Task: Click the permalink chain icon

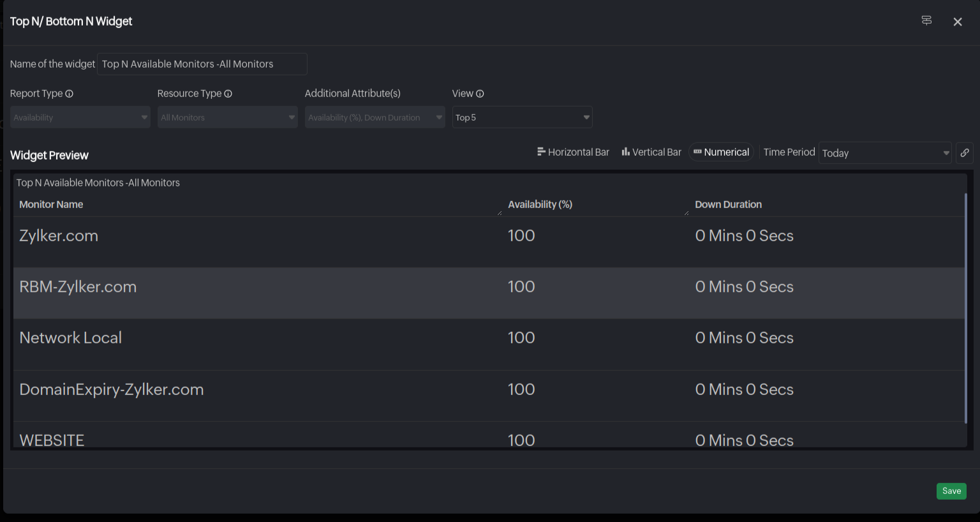Action: (x=965, y=153)
